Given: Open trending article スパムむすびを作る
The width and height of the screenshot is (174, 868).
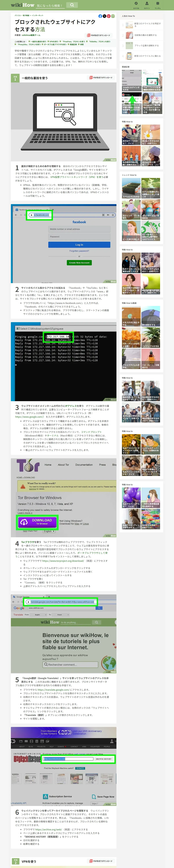Looking at the screenshot, I should pos(131,188).
